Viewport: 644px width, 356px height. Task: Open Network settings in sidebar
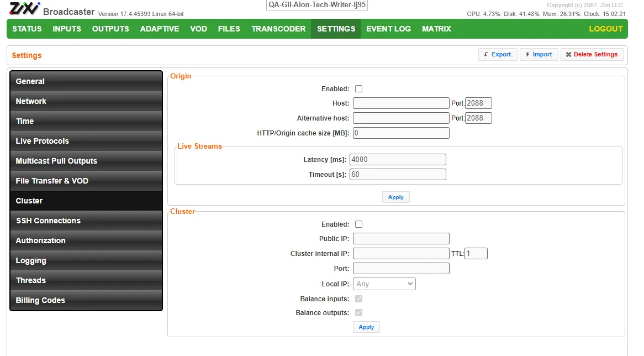(x=86, y=101)
